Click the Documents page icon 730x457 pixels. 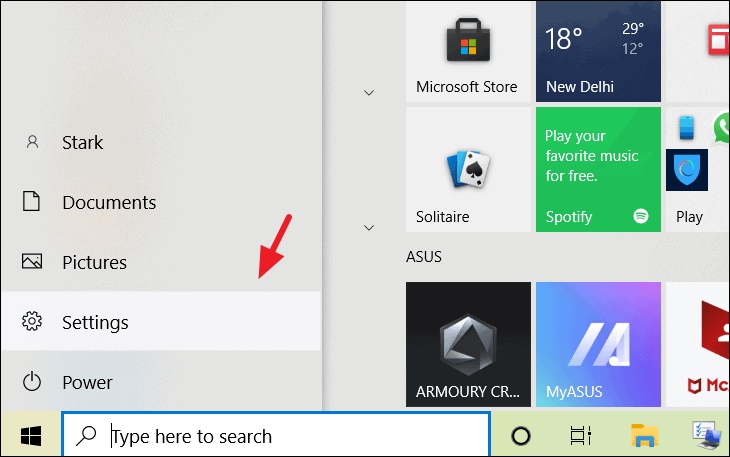[x=31, y=201]
